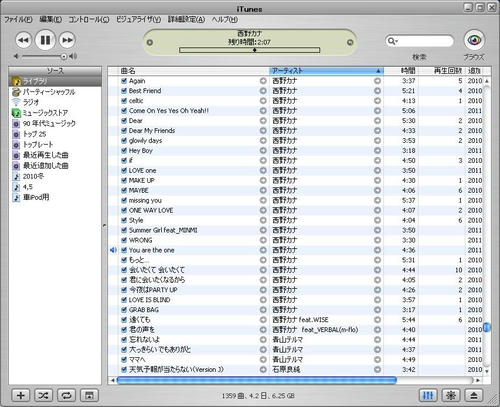
Task: Reverse sort order on the アーティスト column
Action: coord(326,71)
